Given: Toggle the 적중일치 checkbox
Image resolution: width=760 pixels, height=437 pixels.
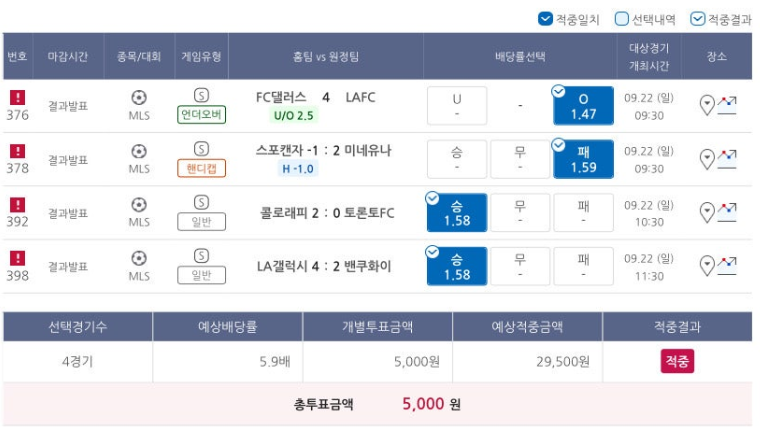Looking at the screenshot, I should click(545, 19).
